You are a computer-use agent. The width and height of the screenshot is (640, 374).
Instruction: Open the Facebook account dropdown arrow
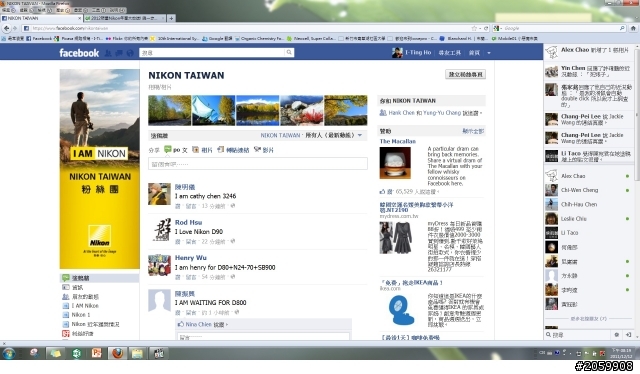pos(489,53)
